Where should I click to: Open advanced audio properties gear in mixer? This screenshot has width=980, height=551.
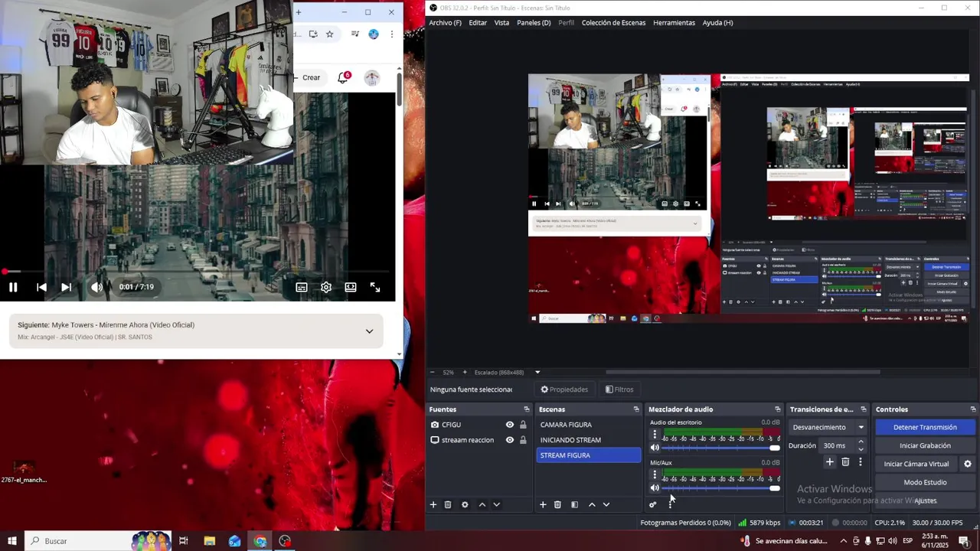pos(652,505)
